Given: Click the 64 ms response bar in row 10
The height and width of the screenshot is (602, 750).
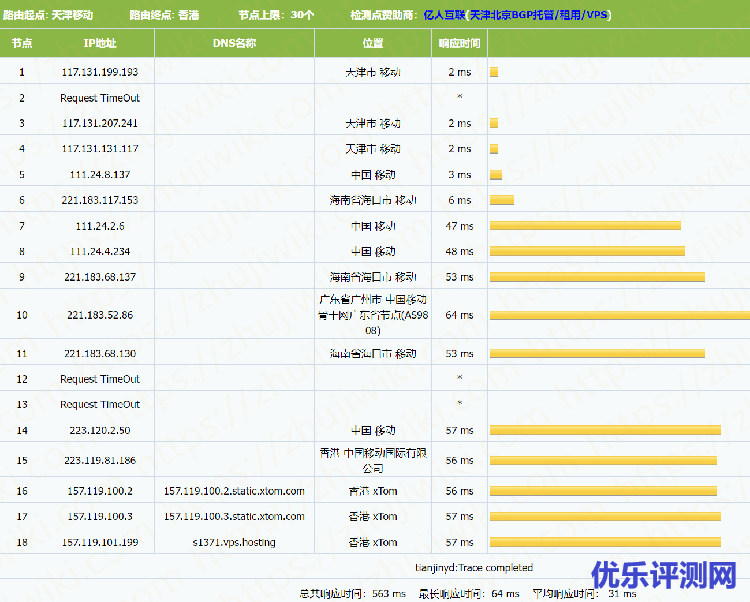Looking at the screenshot, I should [x=619, y=315].
